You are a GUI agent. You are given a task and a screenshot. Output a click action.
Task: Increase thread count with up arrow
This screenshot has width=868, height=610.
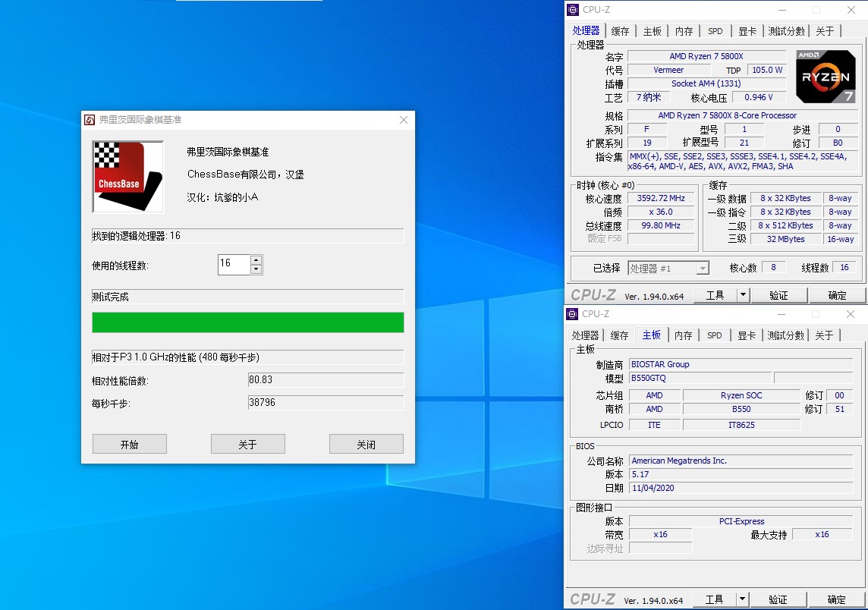click(x=256, y=260)
